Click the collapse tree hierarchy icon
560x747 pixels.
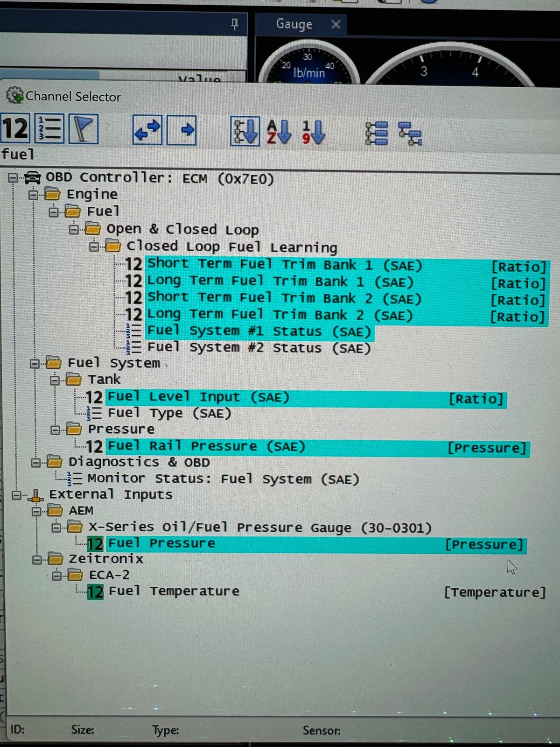(411, 134)
